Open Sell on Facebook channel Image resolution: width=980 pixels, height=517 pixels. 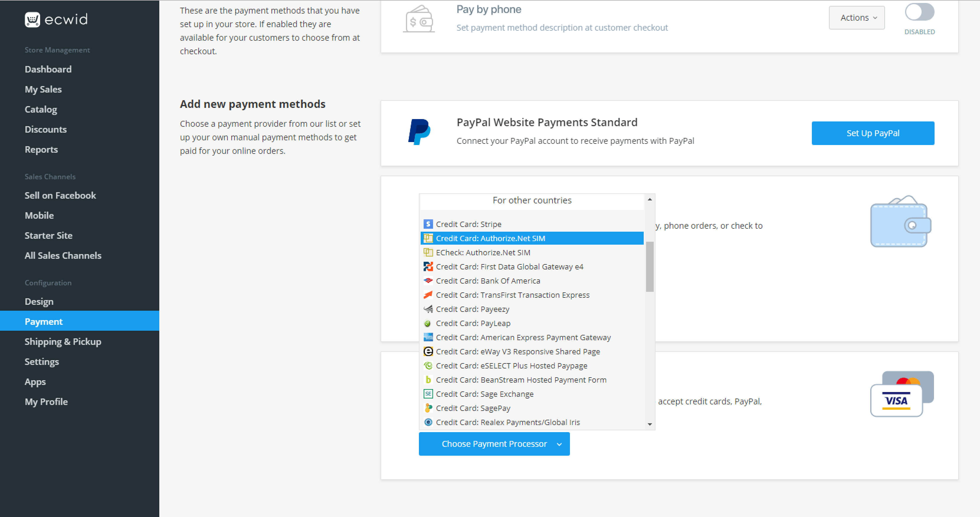click(60, 195)
